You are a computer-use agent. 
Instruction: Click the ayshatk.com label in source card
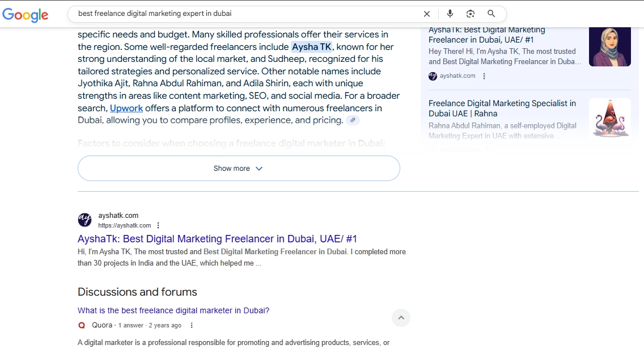[457, 76]
